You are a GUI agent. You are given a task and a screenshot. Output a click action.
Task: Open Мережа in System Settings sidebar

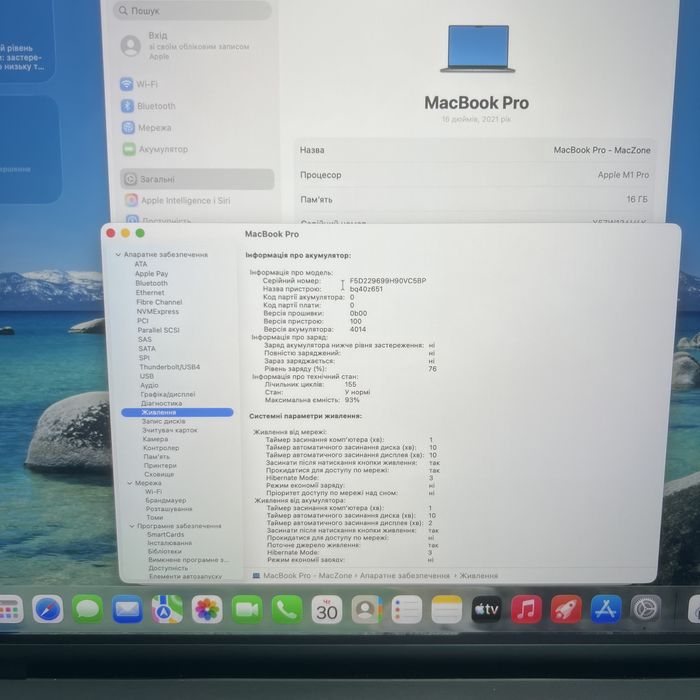[x=146, y=128]
